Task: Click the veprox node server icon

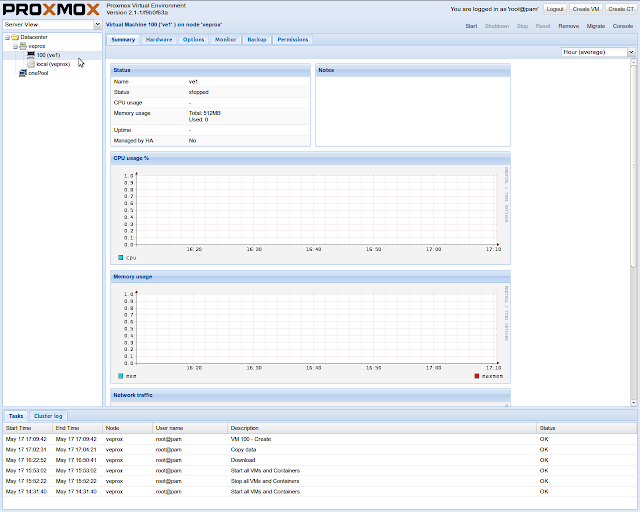Action: (23, 46)
